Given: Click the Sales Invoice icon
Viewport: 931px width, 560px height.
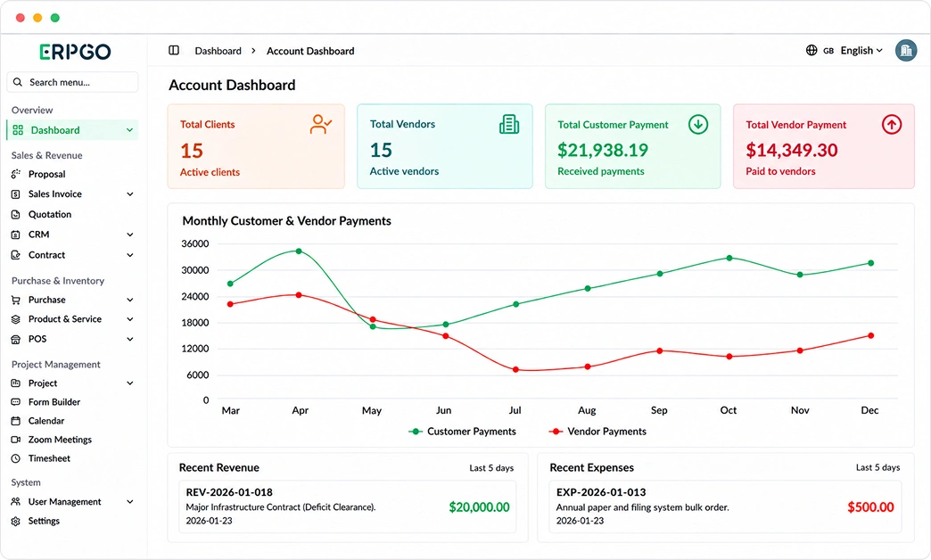Looking at the screenshot, I should coord(16,194).
